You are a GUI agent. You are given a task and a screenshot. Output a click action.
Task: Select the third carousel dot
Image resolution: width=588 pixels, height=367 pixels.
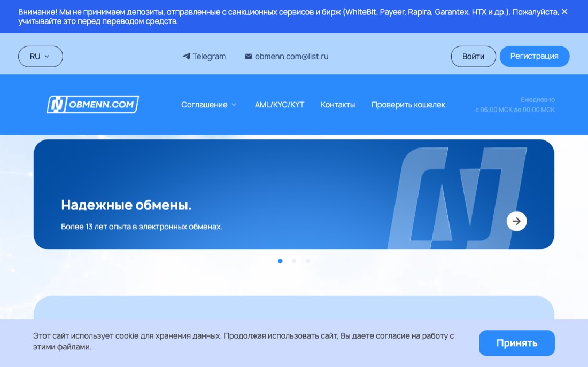point(307,261)
